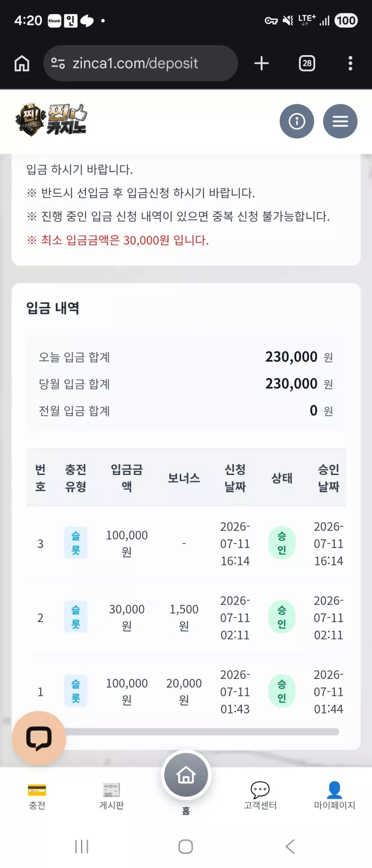Open the 마이페이지 tab
This screenshot has height=868, width=372.
(x=335, y=796)
